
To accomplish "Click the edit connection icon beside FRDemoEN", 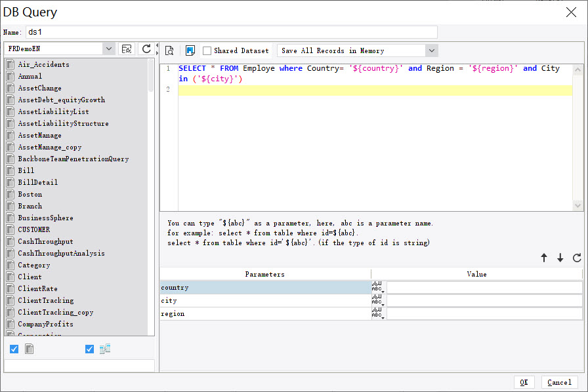I will pyautogui.click(x=127, y=49).
